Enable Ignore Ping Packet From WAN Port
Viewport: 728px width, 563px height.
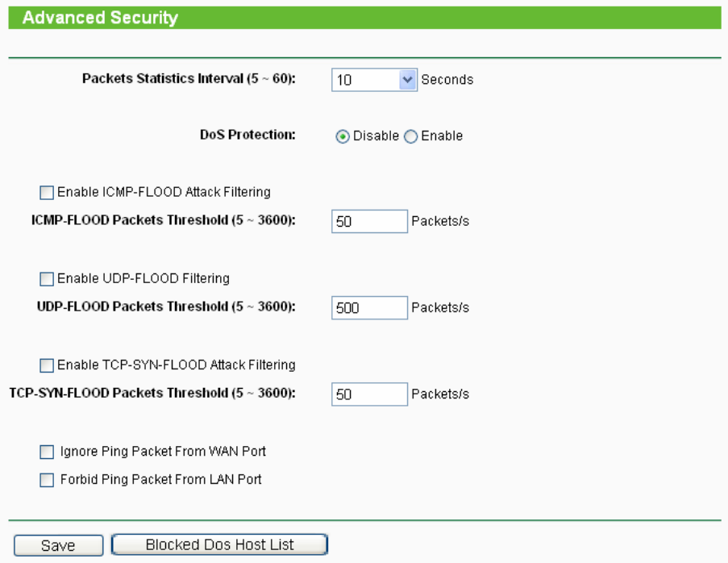click(47, 452)
